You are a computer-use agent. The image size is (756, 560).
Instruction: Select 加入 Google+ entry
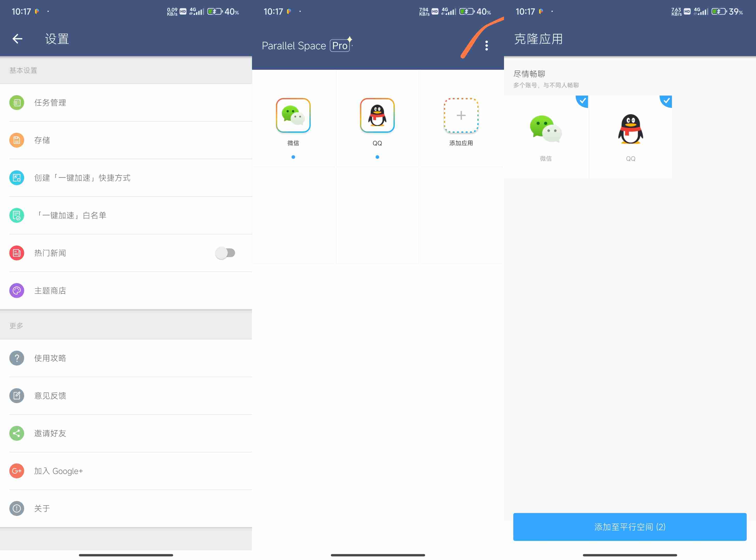pyautogui.click(x=126, y=471)
